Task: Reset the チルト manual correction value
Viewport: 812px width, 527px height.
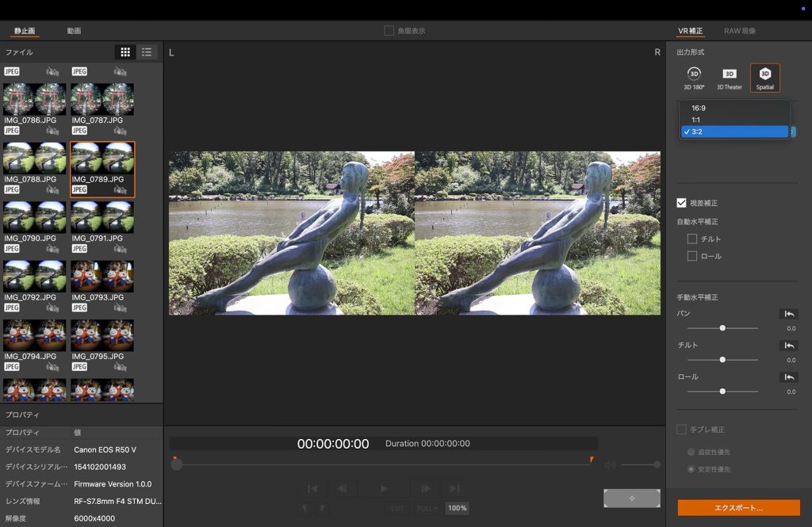Action: point(787,346)
